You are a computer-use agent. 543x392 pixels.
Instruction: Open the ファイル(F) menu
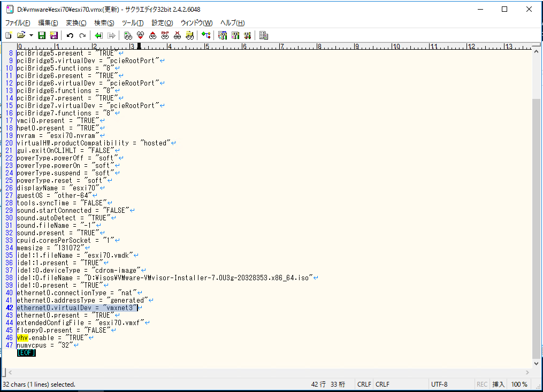[x=18, y=23]
